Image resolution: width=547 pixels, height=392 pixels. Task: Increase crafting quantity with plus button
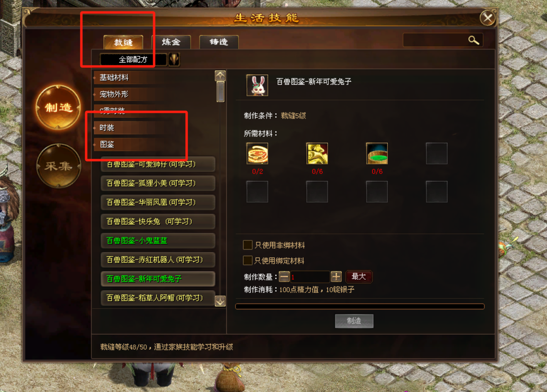click(336, 277)
